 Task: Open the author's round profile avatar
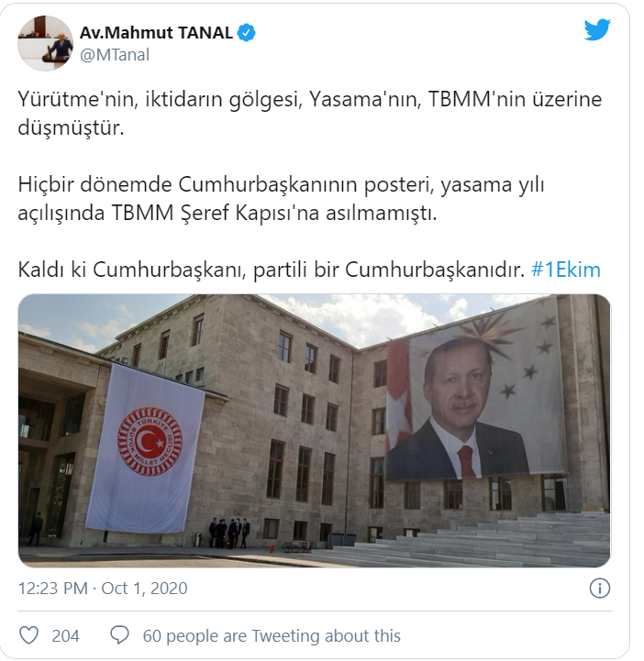pyautogui.click(x=45, y=43)
